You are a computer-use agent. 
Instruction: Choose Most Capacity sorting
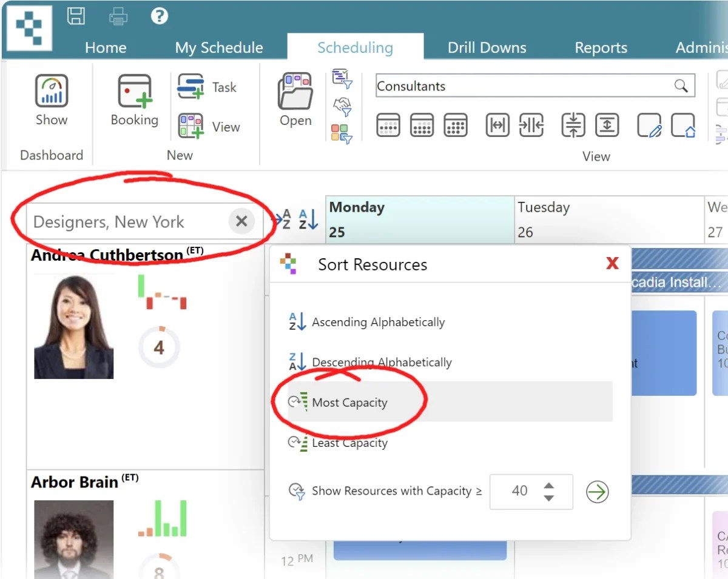point(349,402)
